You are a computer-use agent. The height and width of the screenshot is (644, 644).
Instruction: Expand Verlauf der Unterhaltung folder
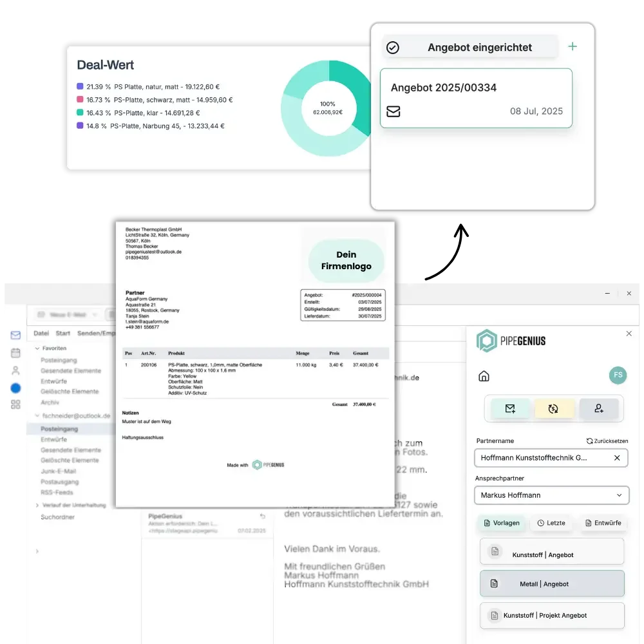click(x=37, y=505)
